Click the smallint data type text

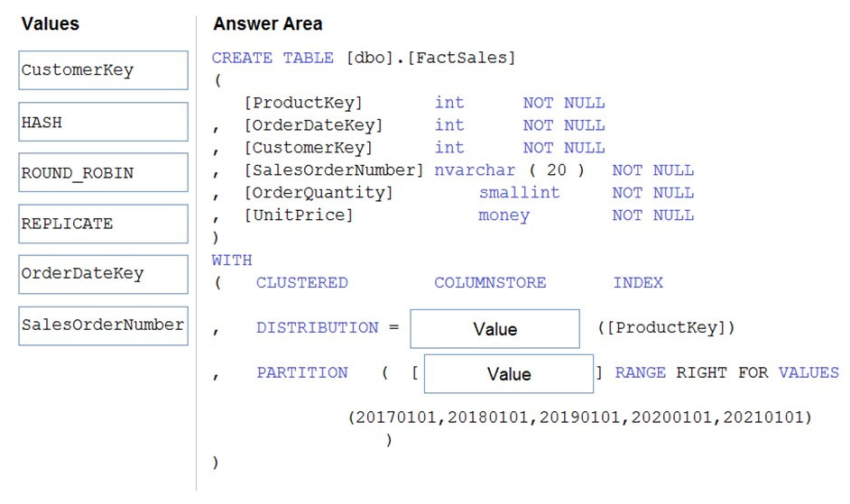click(x=520, y=193)
